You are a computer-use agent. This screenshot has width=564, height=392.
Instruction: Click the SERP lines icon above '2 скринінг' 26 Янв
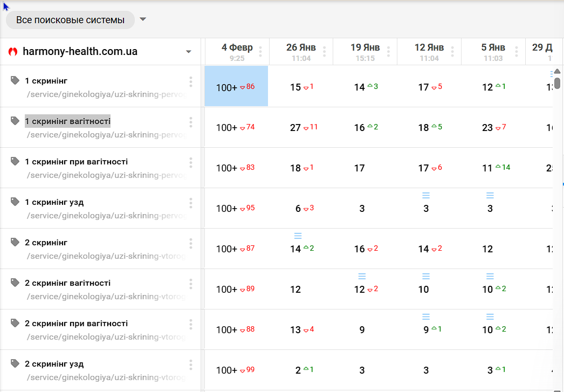(298, 236)
